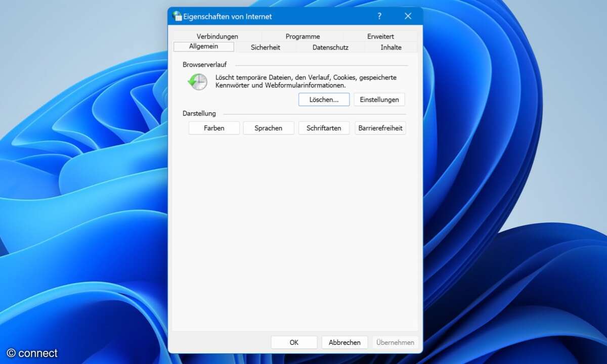Click the greyed-out Übernehmen button
This screenshot has height=364, width=607.
395,342
